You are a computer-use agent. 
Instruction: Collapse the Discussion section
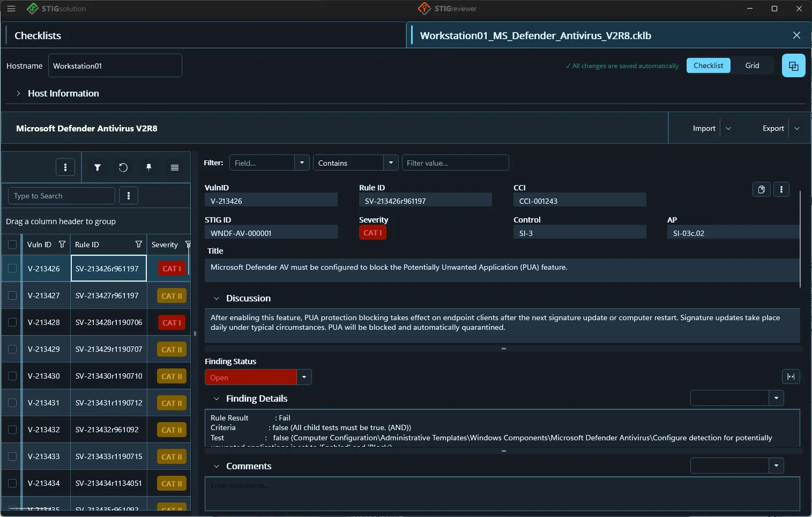coord(217,298)
